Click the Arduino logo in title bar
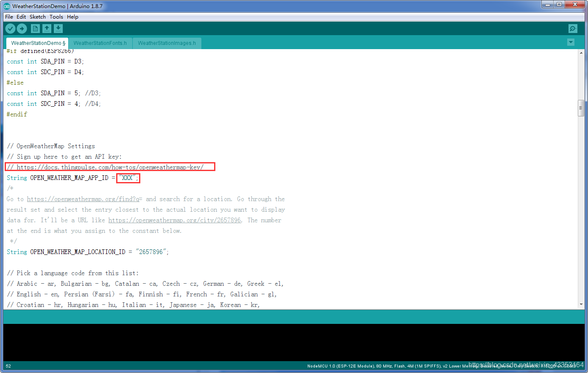Image resolution: width=588 pixels, height=373 pixels. pos(7,6)
